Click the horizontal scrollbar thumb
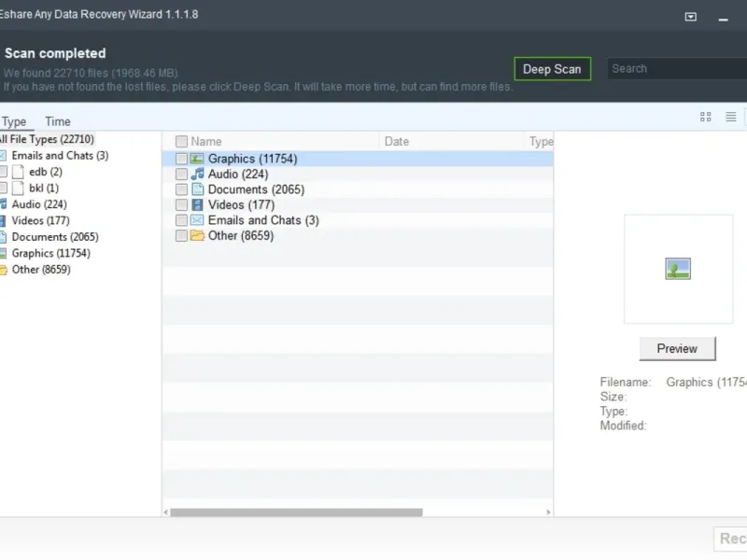Screen dimensions: 747x560 296,512
